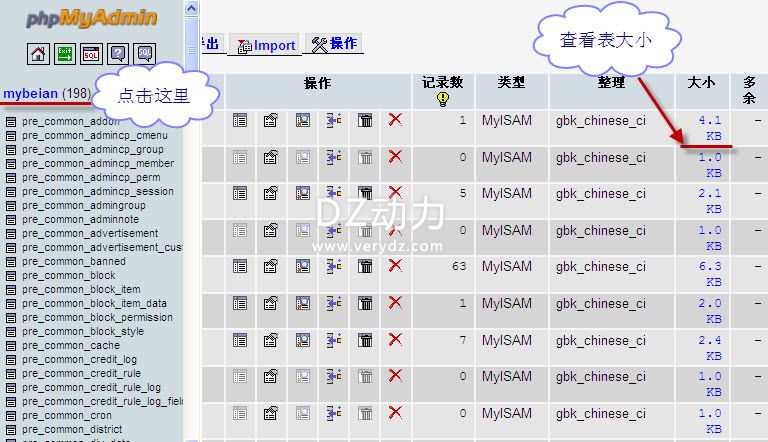This screenshot has width=768, height=442.
Task: Open the pre_common_cron table
Action: pos(67,416)
